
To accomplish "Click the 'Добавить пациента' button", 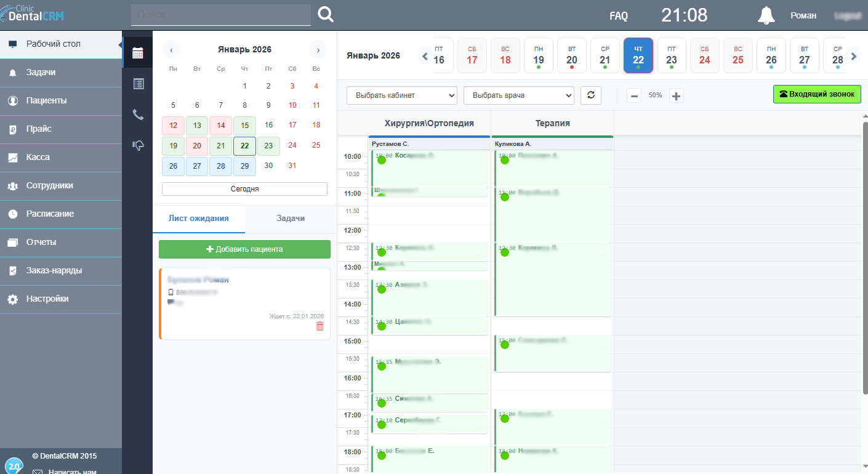I will (244, 249).
